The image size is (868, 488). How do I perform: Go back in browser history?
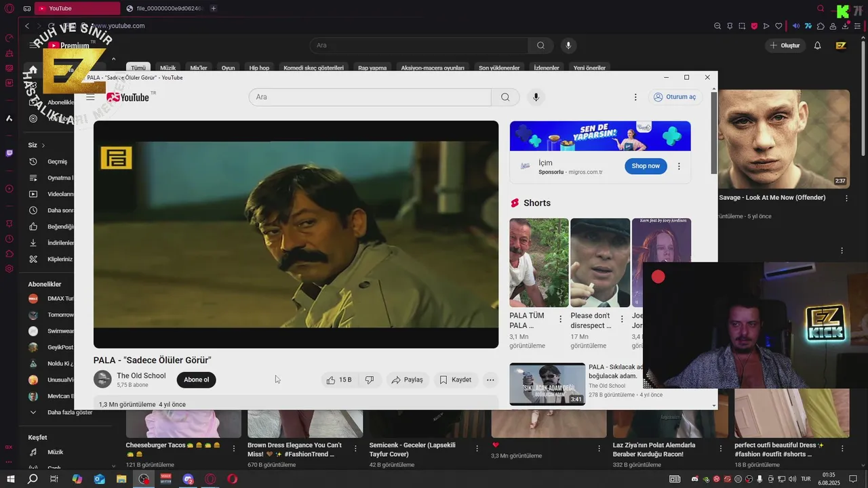[27, 26]
